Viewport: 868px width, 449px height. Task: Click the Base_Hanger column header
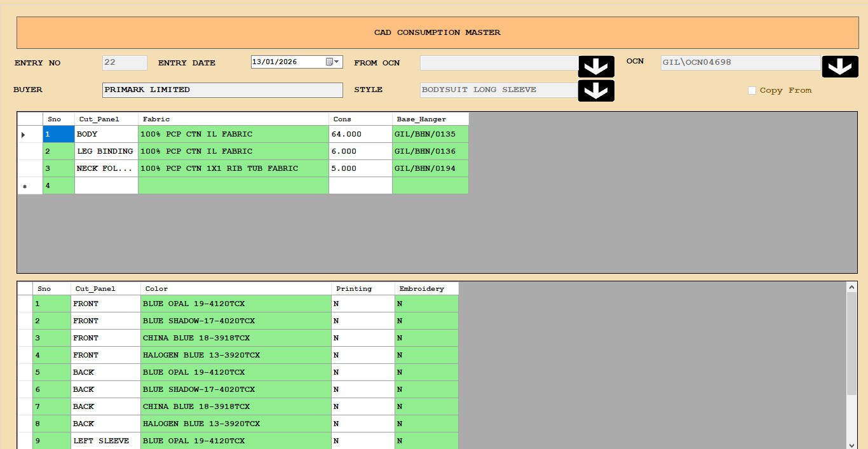(x=430, y=119)
